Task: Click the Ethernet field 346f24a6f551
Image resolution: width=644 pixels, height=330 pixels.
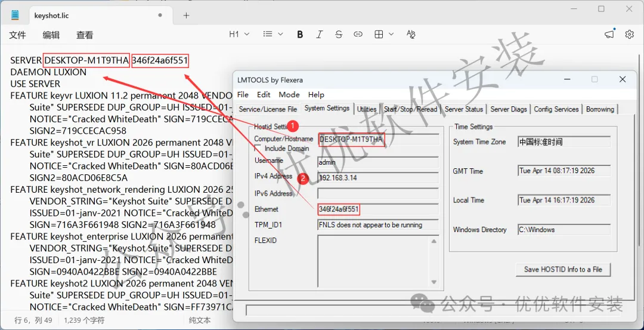Action: coord(378,209)
